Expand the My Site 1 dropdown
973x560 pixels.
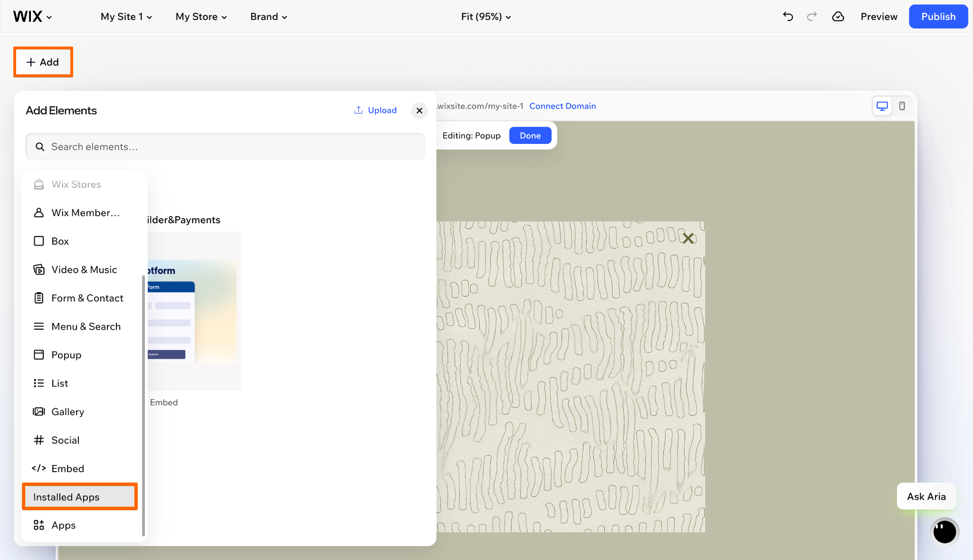click(x=126, y=17)
